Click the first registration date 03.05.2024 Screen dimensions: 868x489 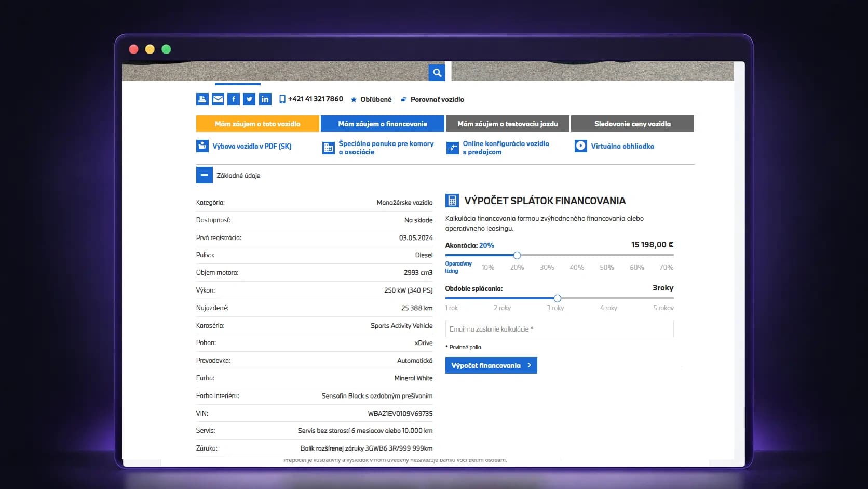(416, 238)
